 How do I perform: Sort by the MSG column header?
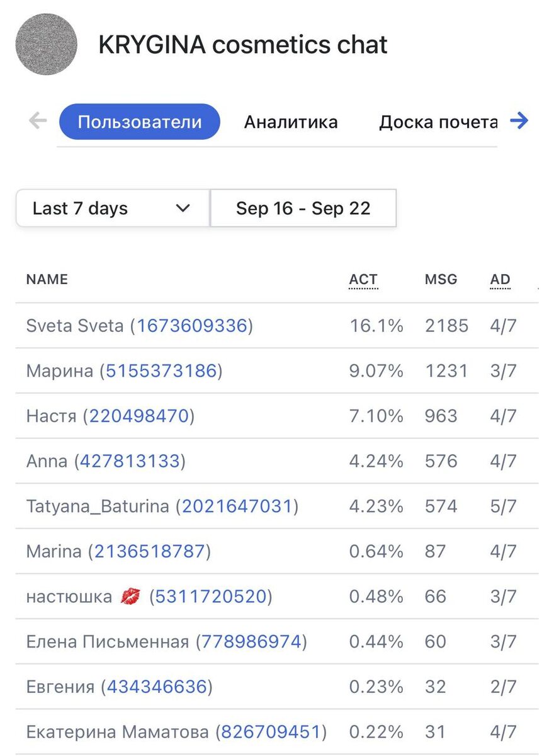tap(441, 280)
